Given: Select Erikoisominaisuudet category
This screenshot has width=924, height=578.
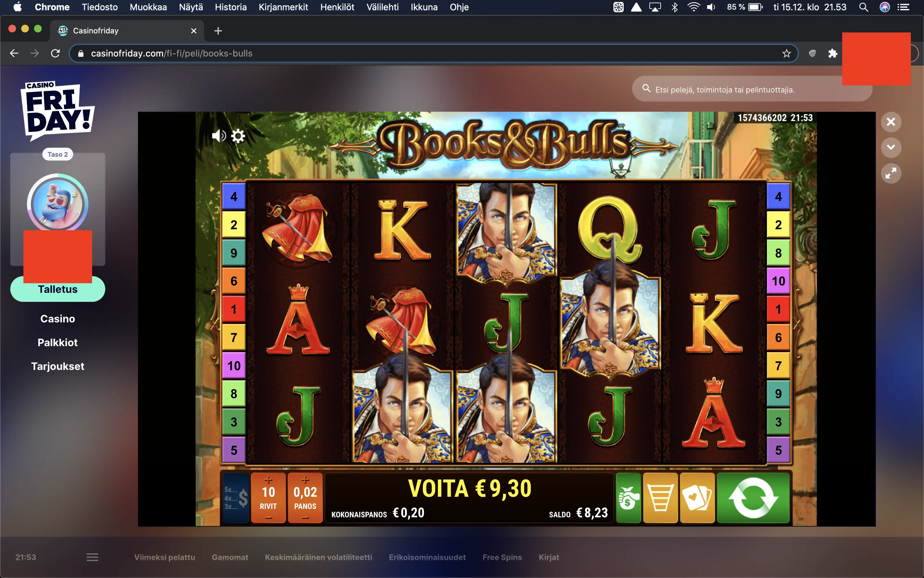Looking at the screenshot, I should point(427,557).
